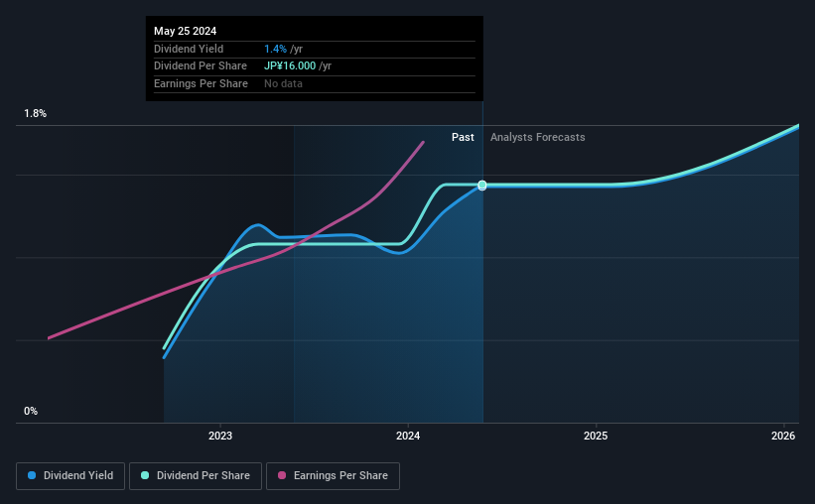This screenshot has height=504, width=815.
Task: Click the pink Earnings Per Share legend dot
Action: (282, 475)
